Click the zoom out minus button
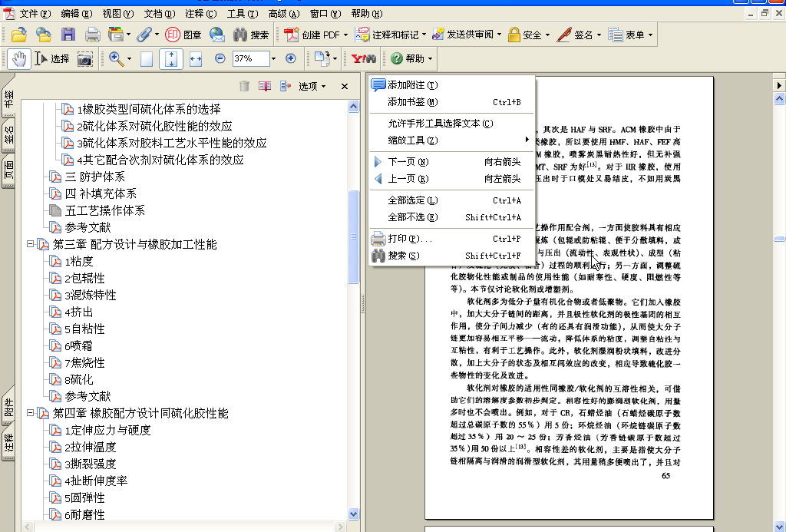This screenshot has height=532, width=786. click(x=220, y=58)
